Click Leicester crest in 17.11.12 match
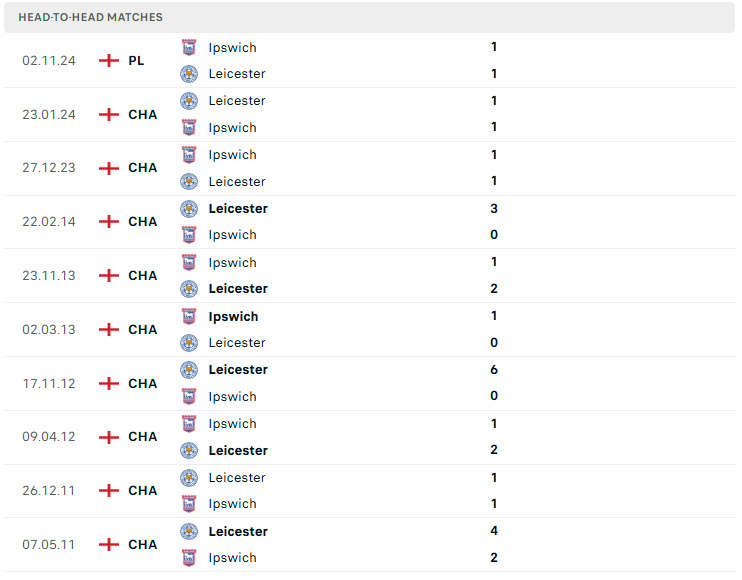742x580 pixels. click(x=189, y=370)
